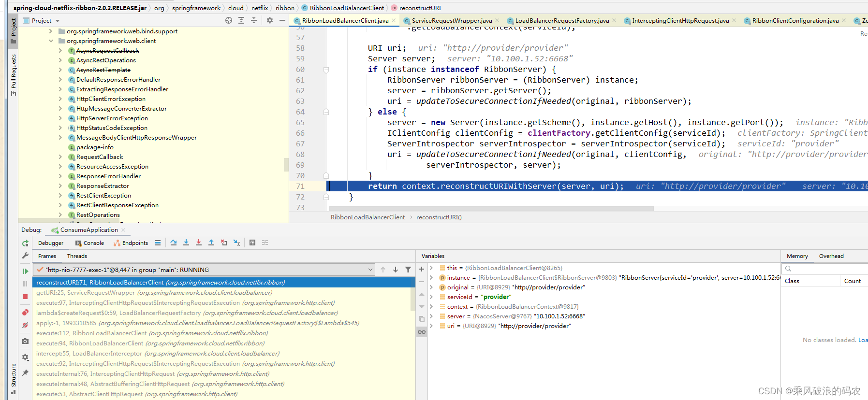View breakpoints list icon
This screenshot has height=400, width=868.
(25, 313)
